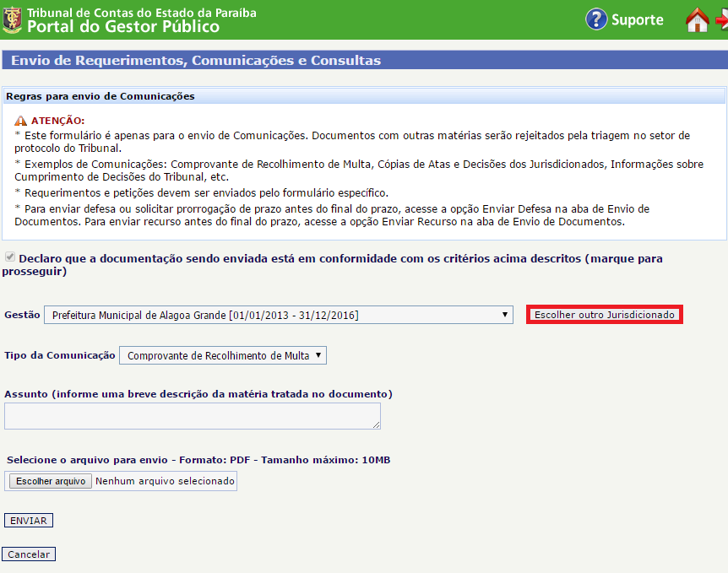Submit the form with ENVIAR
728x573 pixels.
pyautogui.click(x=29, y=521)
